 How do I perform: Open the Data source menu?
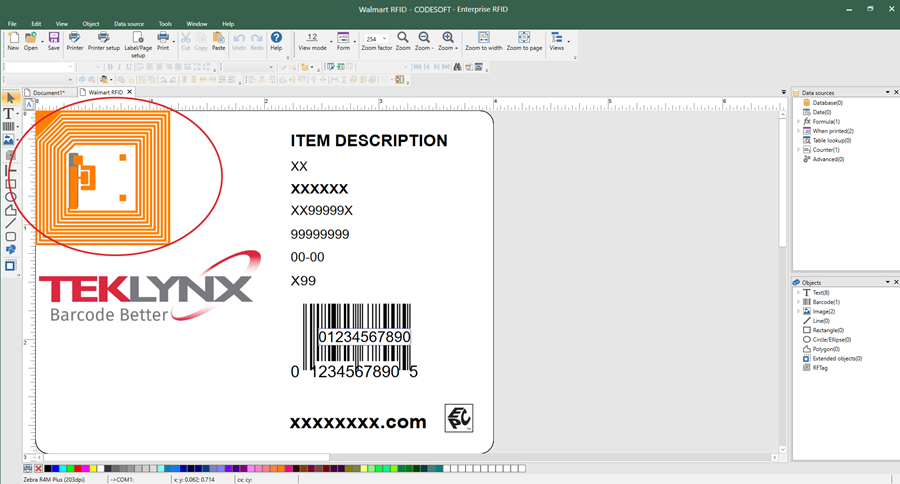(129, 24)
